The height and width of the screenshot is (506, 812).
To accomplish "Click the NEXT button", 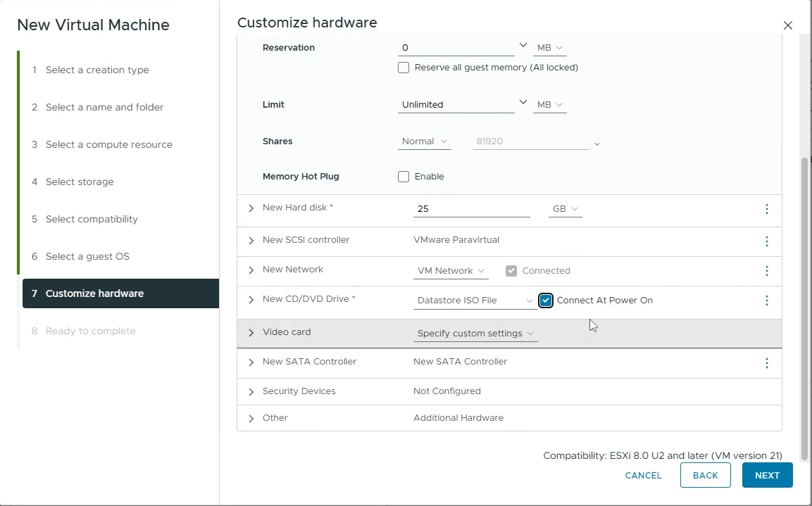I will click(767, 475).
